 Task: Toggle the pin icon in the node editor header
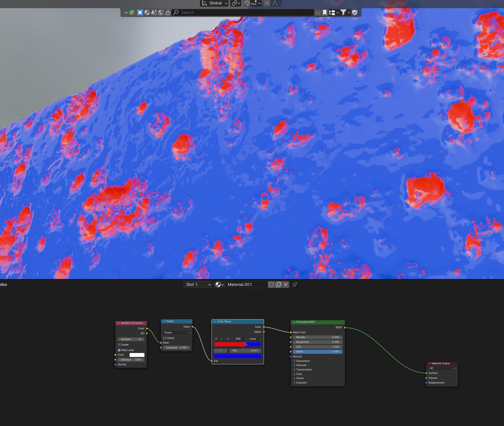pyautogui.click(x=295, y=284)
